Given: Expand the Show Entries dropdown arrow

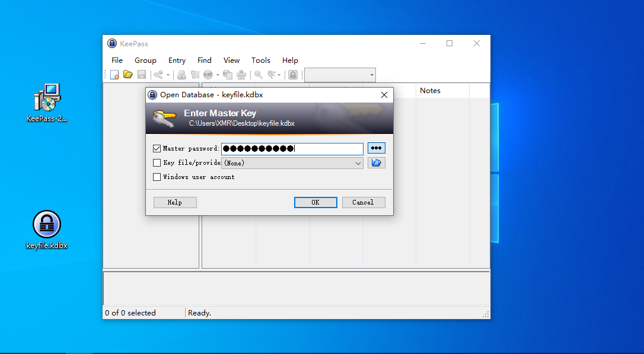Looking at the screenshot, I should pos(279,75).
